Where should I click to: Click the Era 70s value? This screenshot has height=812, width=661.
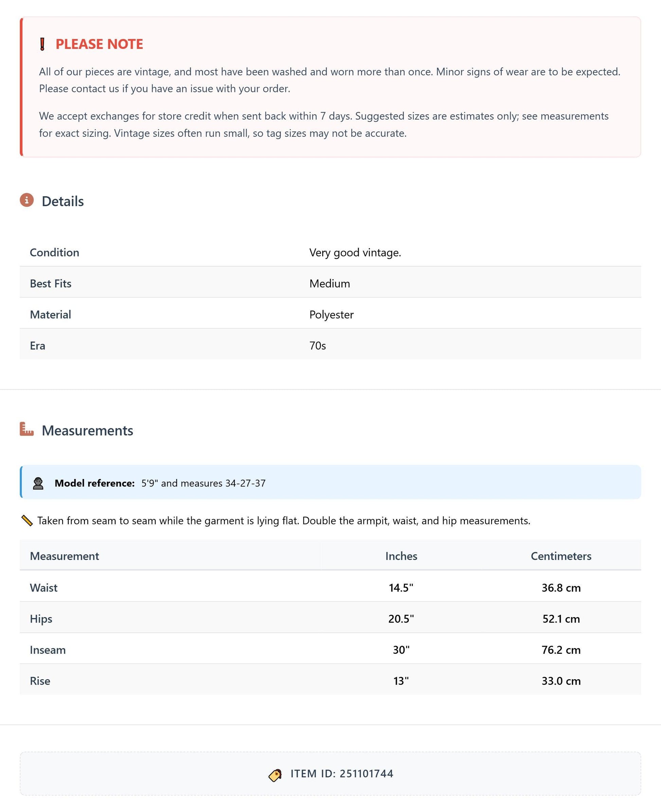click(318, 346)
